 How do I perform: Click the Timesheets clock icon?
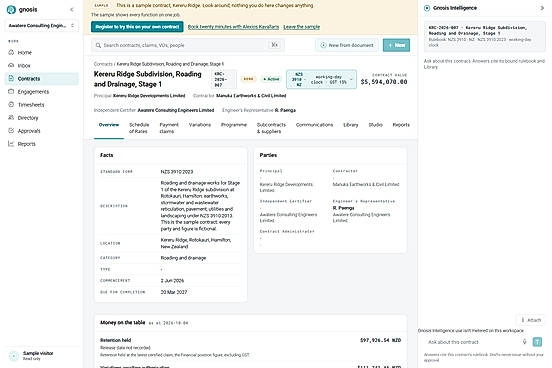pyautogui.click(x=11, y=104)
